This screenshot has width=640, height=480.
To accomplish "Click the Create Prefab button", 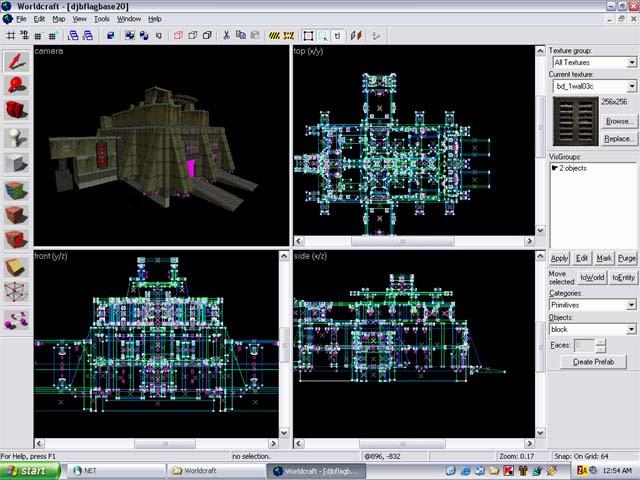I will [x=593, y=362].
